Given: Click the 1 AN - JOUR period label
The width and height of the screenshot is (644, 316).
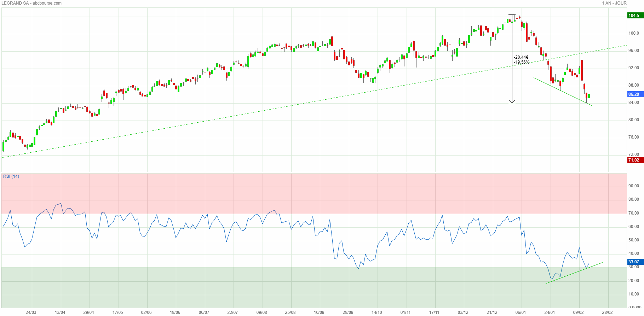Looking at the screenshot, I should click(x=614, y=3).
